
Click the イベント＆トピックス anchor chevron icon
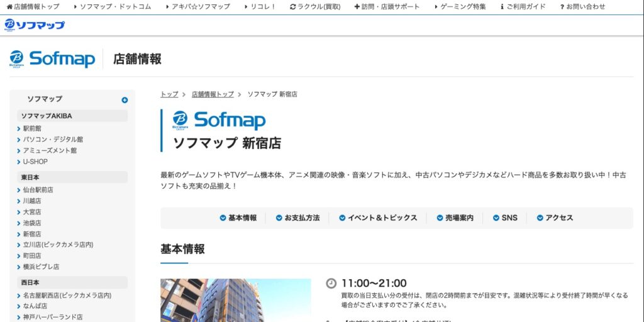point(343,218)
